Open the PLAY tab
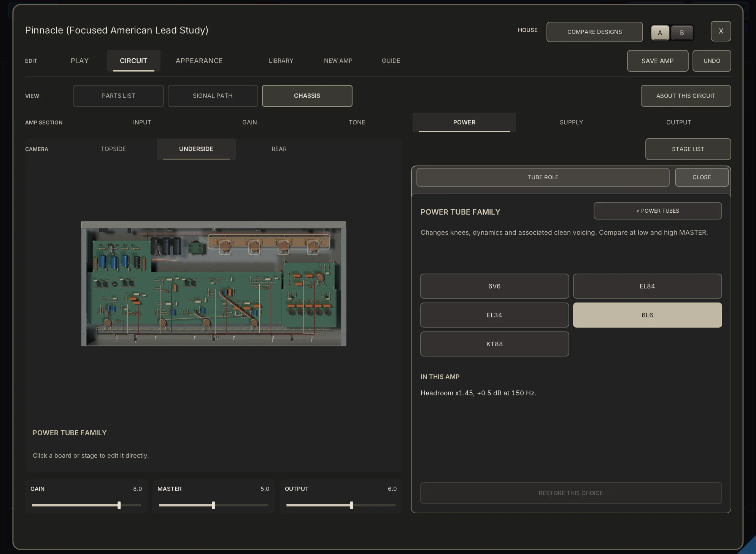 (79, 61)
